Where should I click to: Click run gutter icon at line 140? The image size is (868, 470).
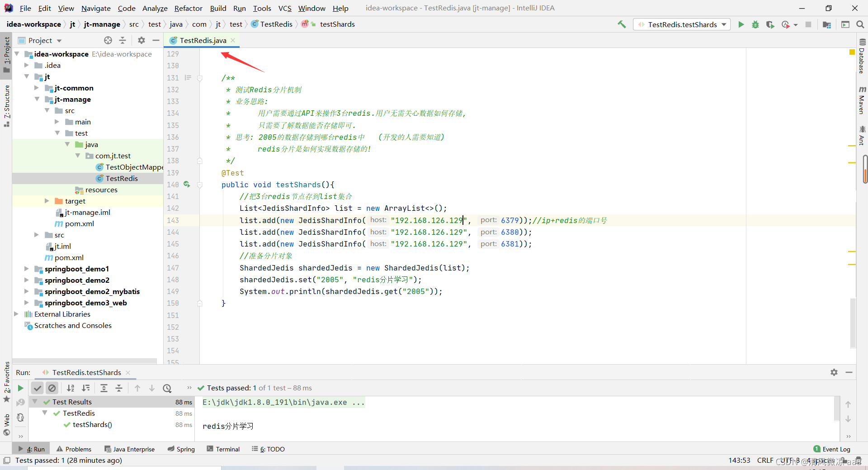tap(187, 185)
